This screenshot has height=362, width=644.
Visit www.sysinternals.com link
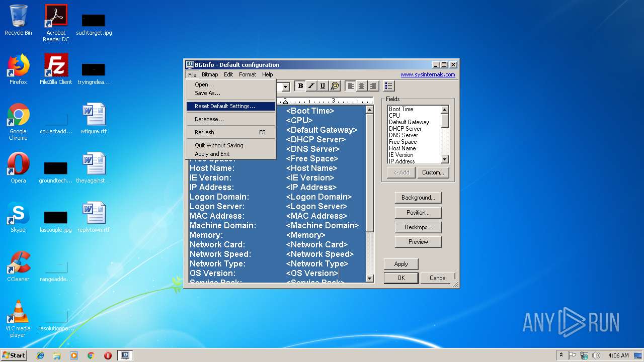[x=428, y=74]
